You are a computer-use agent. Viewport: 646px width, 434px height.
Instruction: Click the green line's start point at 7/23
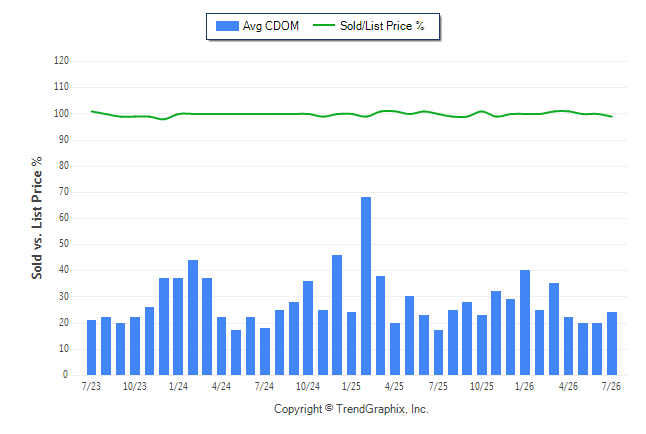coord(91,111)
